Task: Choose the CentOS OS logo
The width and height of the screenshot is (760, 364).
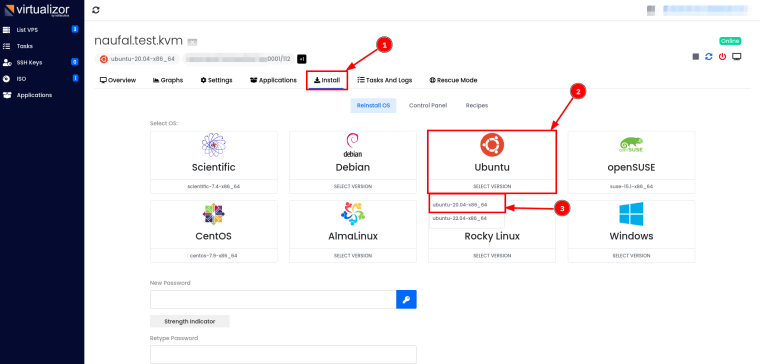Action: pyautogui.click(x=214, y=215)
